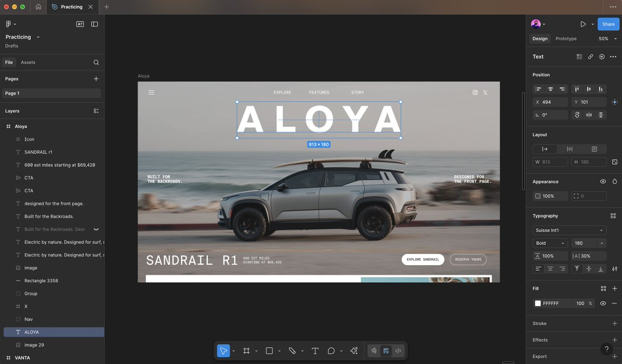Toggle visibility of FFFFFF fill
622x364 pixels.
point(603,303)
